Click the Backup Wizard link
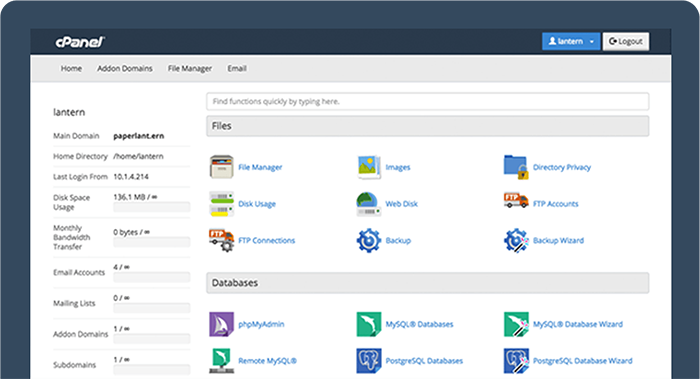 (558, 241)
